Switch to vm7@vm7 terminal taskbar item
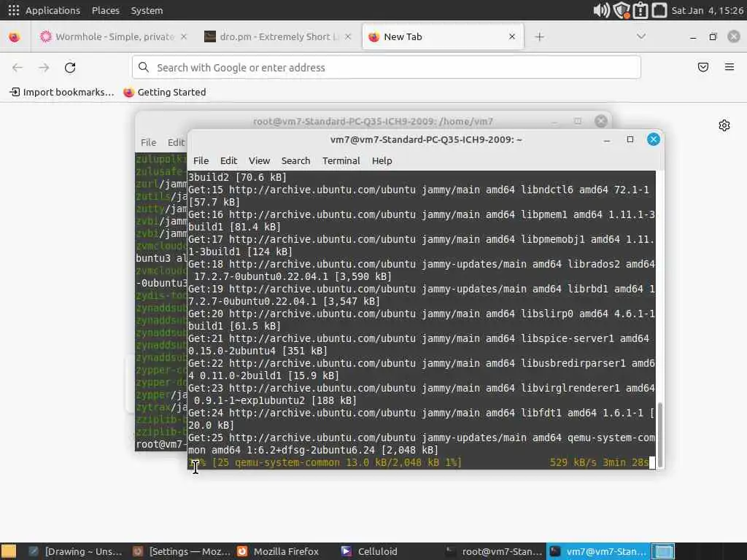The width and height of the screenshot is (747, 560). point(598,551)
